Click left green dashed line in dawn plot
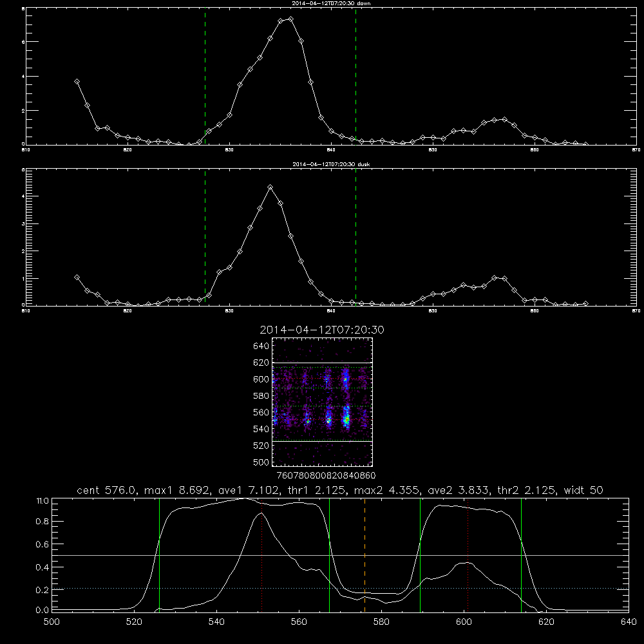Screen dimensions: 644x644 205,76
